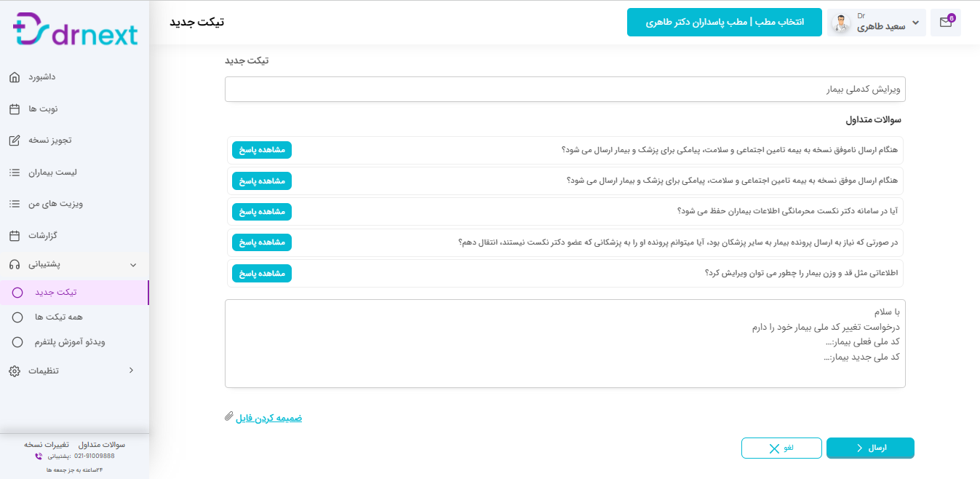Viewport: 980px width, 479px height.
Task: Click the circle icon beside تیکت جدید
Action: click(x=18, y=293)
